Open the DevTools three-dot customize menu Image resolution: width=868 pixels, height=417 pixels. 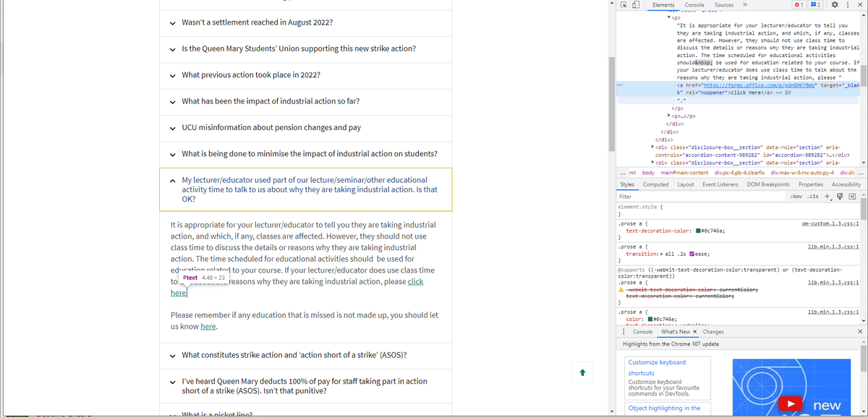[848, 4]
